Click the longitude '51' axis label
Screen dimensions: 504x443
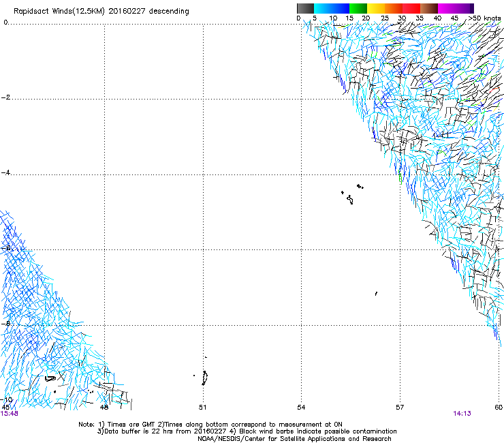[202, 408]
